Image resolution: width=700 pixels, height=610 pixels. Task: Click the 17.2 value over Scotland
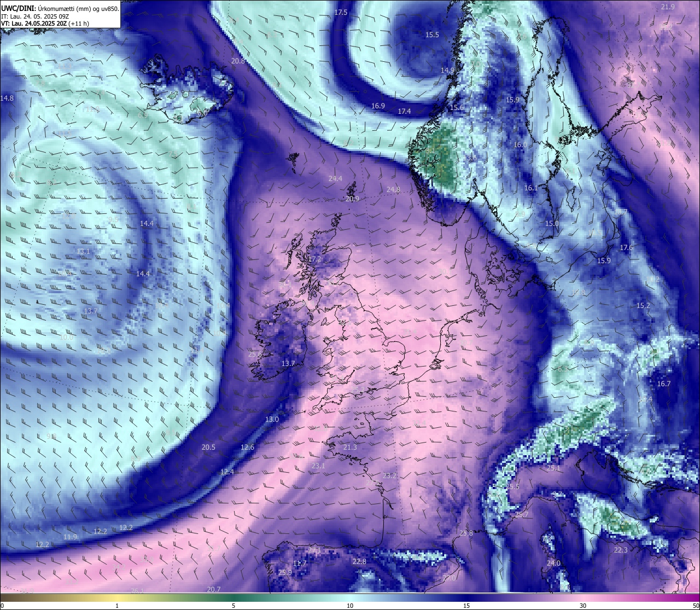314,259
